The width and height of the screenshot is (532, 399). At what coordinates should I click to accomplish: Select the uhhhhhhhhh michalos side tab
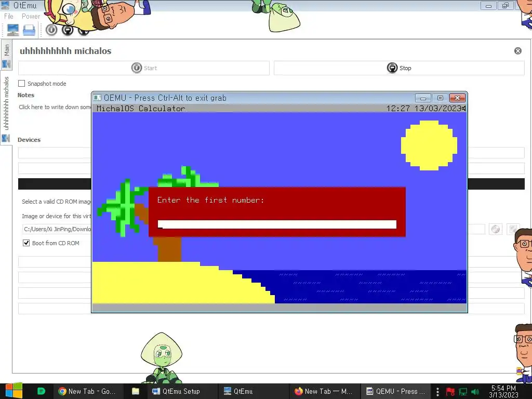point(6,108)
